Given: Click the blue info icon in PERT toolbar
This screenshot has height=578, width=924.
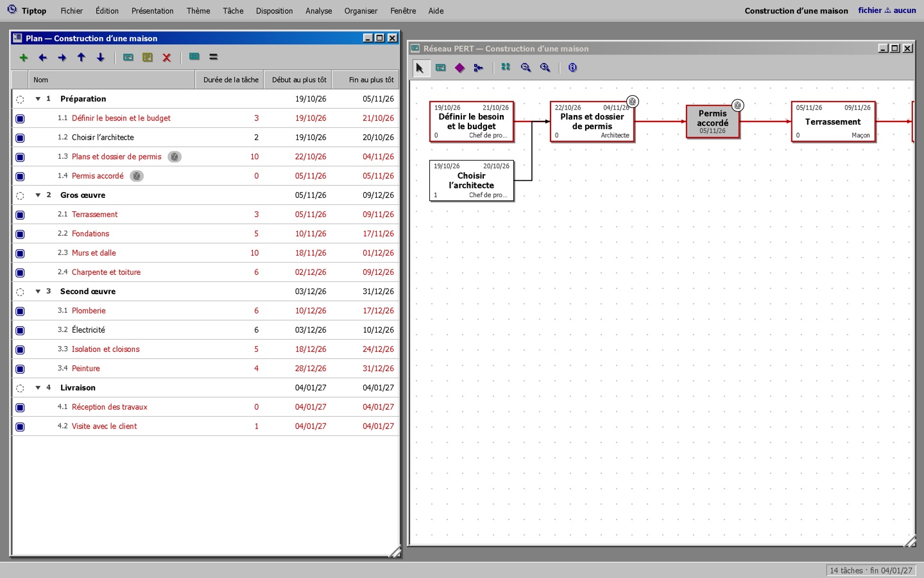Looking at the screenshot, I should (573, 67).
